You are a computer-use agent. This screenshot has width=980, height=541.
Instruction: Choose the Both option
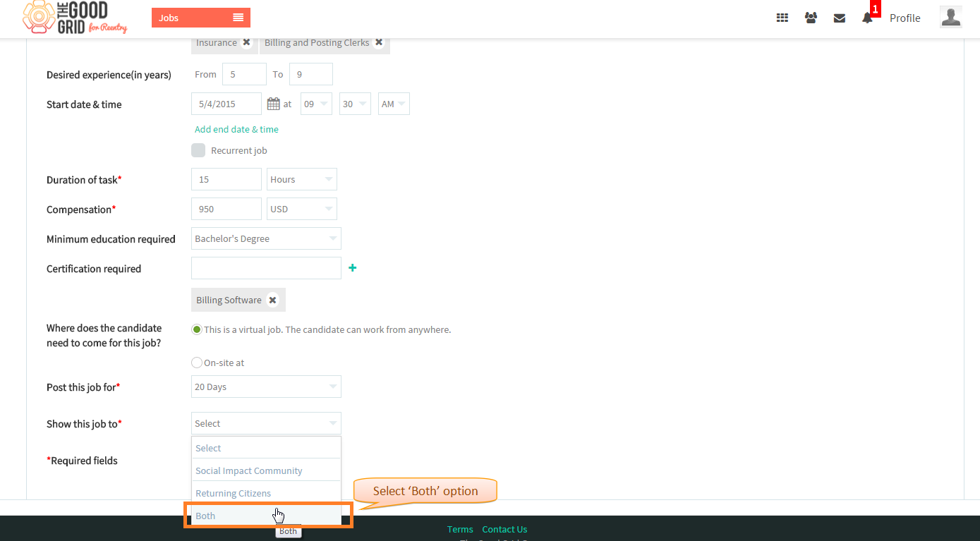[x=266, y=516]
